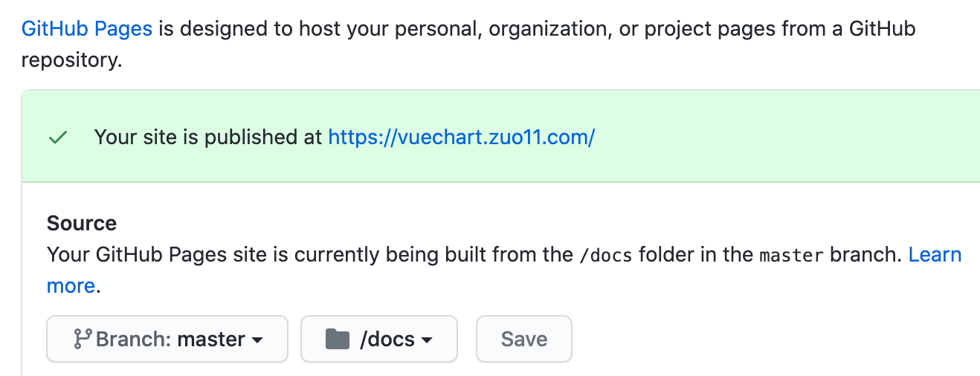Viewport: 980px width, 376px height.
Task: Expand the Branch: master dropdown
Action: (x=167, y=340)
